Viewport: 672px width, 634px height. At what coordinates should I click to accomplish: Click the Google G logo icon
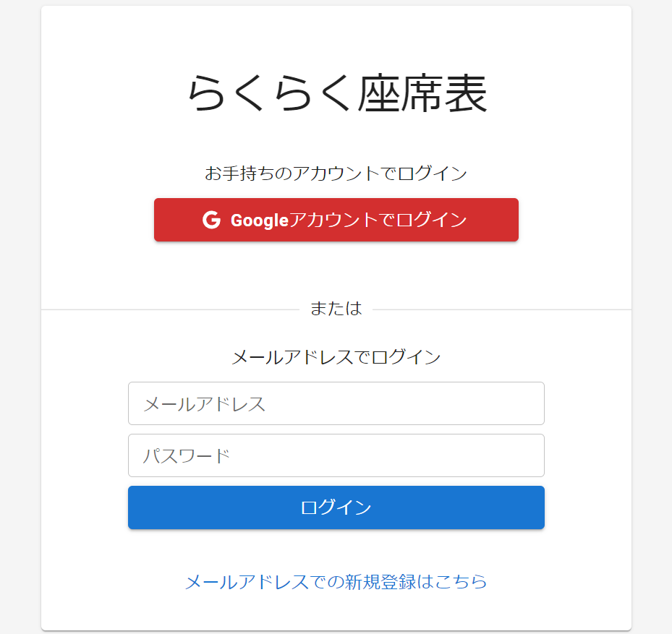211,220
